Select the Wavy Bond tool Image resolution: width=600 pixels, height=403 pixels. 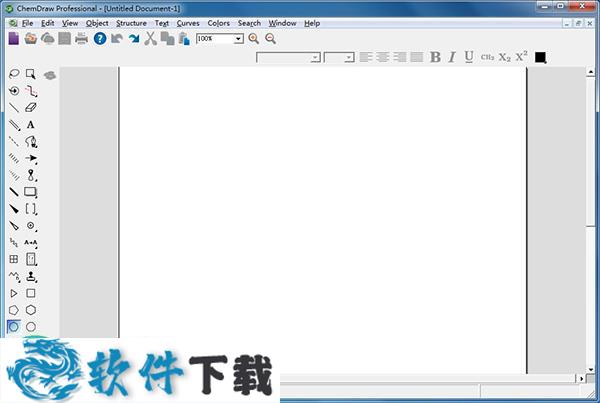click(14, 242)
